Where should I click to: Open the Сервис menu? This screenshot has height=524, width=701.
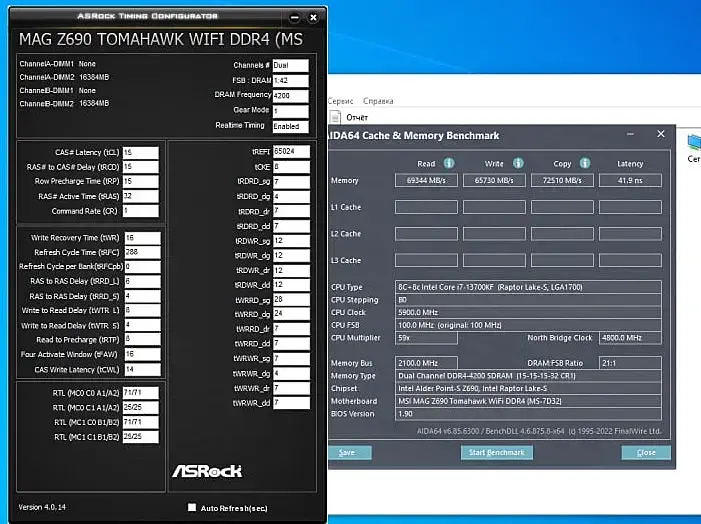coord(340,101)
